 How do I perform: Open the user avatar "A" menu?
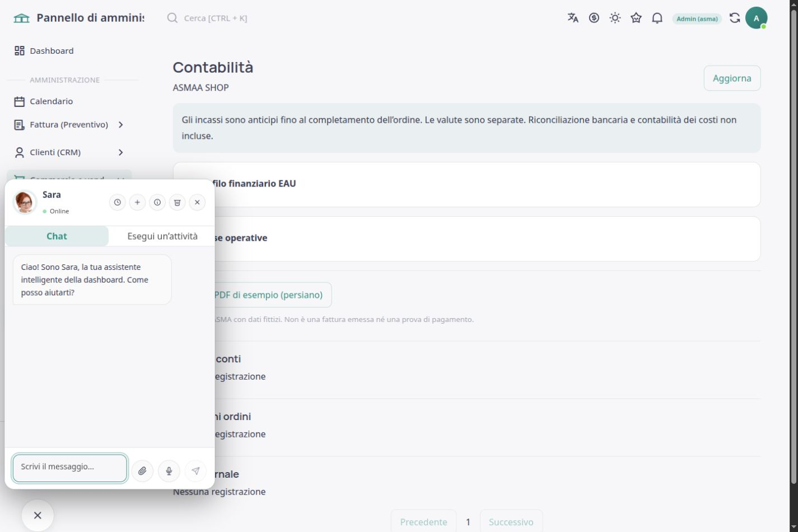pos(756,18)
